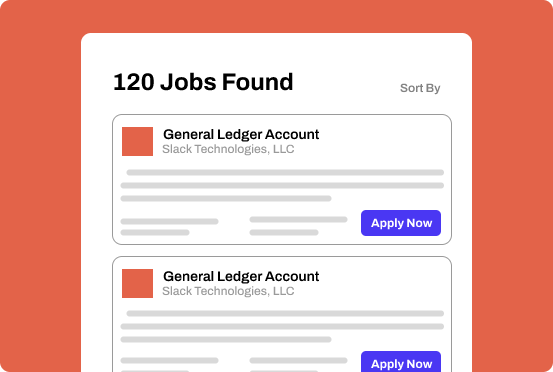Click first card's bottom-left detail placeholder
Screen dimensions: 553x372
169,227
